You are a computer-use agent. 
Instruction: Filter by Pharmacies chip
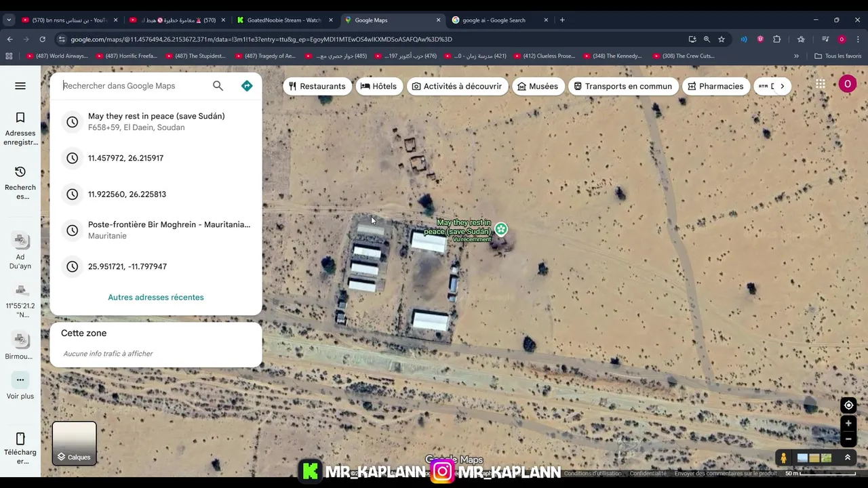click(x=715, y=86)
